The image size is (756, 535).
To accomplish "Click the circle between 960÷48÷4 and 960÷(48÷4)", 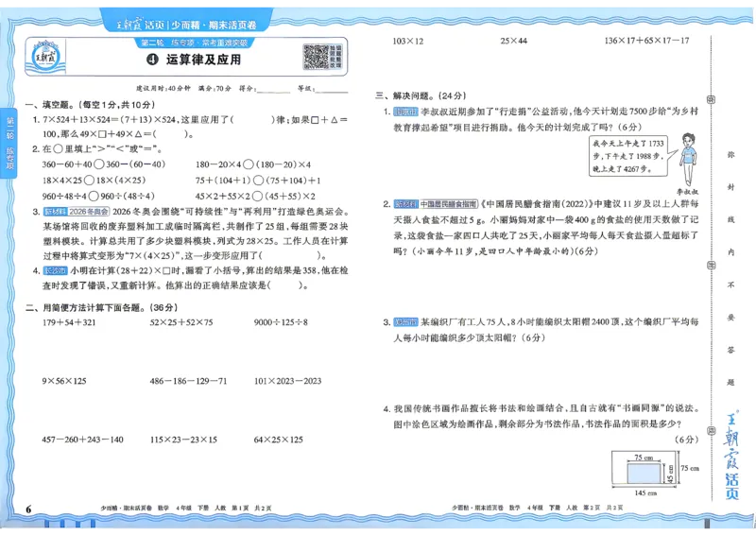I will coord(94,197).
